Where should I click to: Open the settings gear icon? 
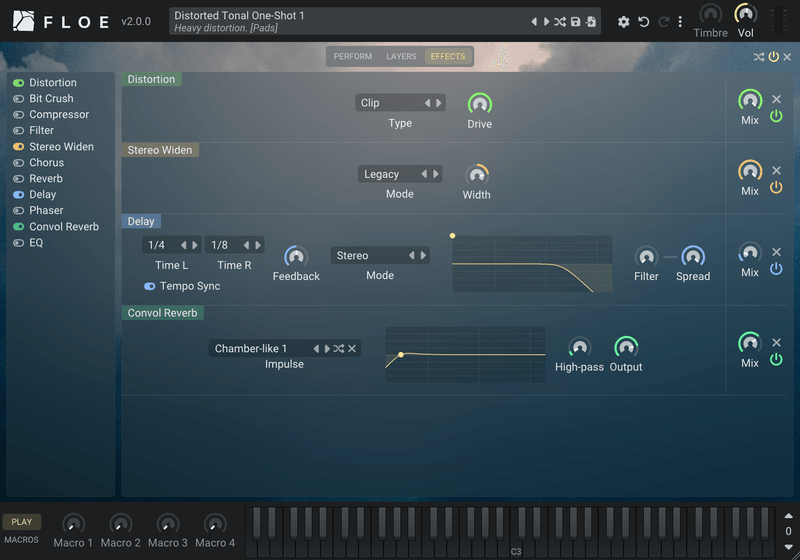pos(623,22)
